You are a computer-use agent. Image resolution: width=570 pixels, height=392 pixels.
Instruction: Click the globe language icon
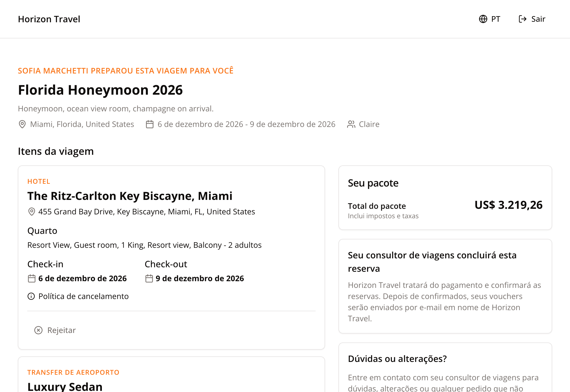click(483, 19)
